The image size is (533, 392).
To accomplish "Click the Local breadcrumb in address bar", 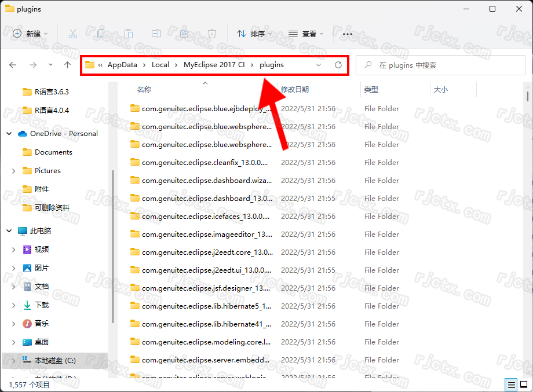I will [160, 65].
